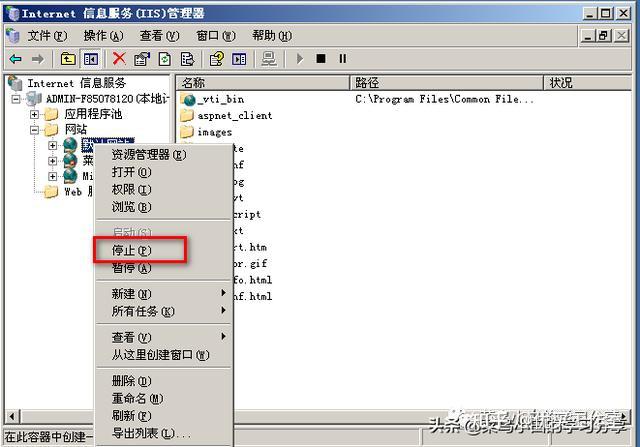This screenshot has width=640, height=447.
Task: Click the black square stop item toolbar button
Action: tap(321, 59)
